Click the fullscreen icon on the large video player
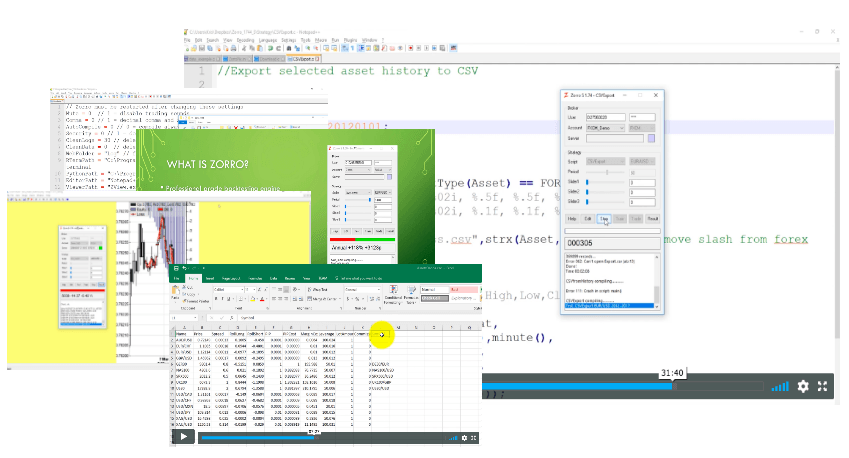The height and width of the screenshot is (458, 849). click(822, 386)
